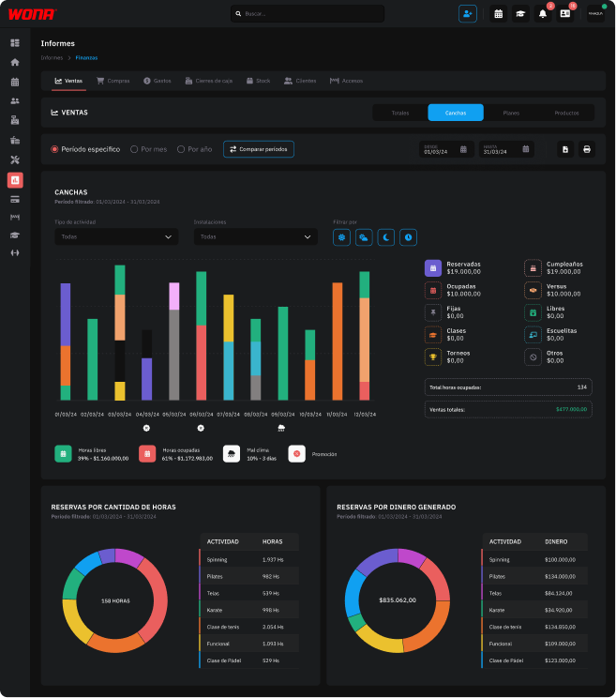Click Reservadas purple icon
The height and width of the screenshot is (698, 616).
433,268
